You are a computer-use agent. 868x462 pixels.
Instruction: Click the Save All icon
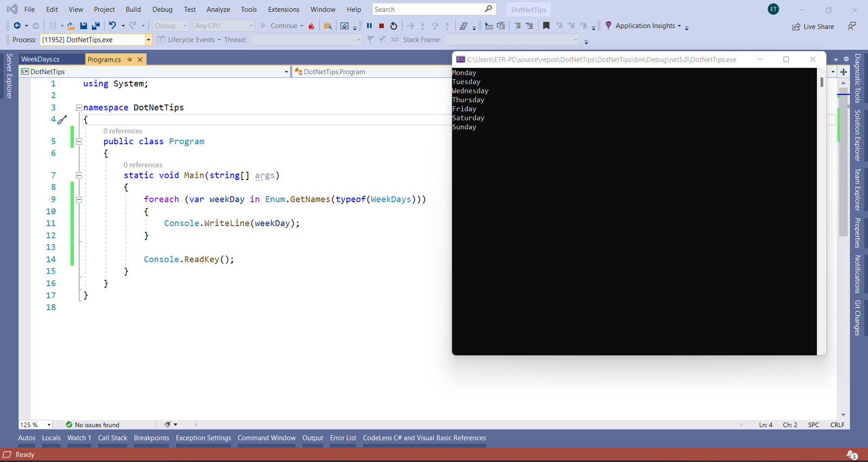(x=96, y=25)
